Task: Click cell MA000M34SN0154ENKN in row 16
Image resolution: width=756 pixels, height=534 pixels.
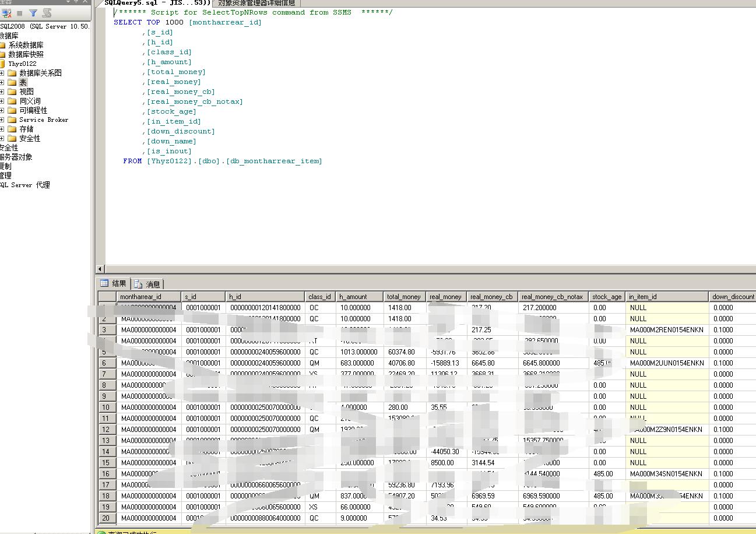Action: 667,474
